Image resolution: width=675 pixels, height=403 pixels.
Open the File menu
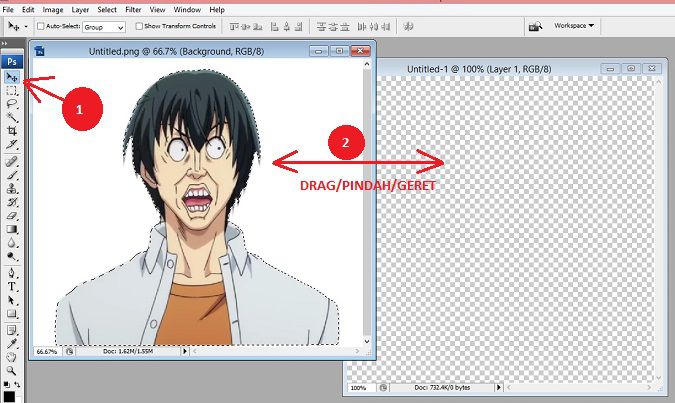point(8,9)
